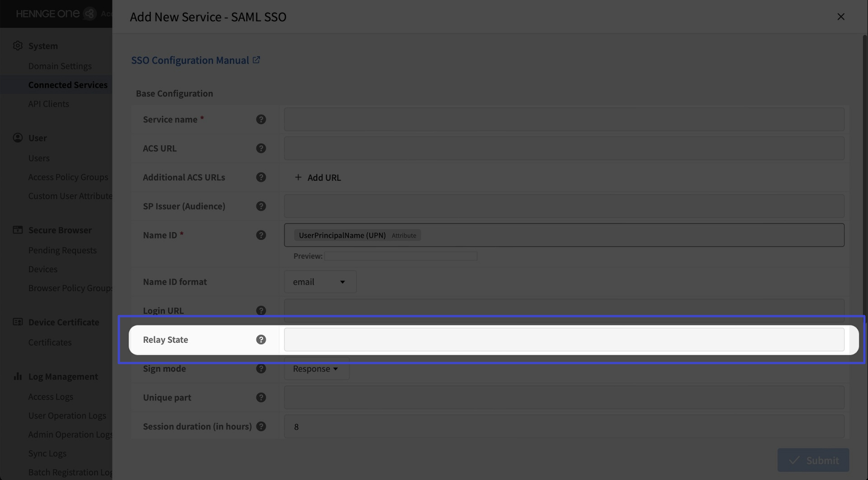Click the Relay State input field
Screen dimensions: 868x480
[x=564, y=340]
